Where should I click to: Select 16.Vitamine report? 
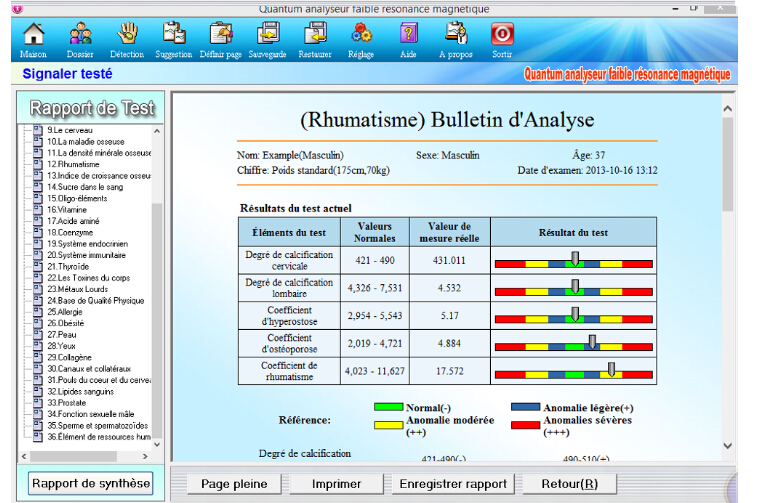67,210
